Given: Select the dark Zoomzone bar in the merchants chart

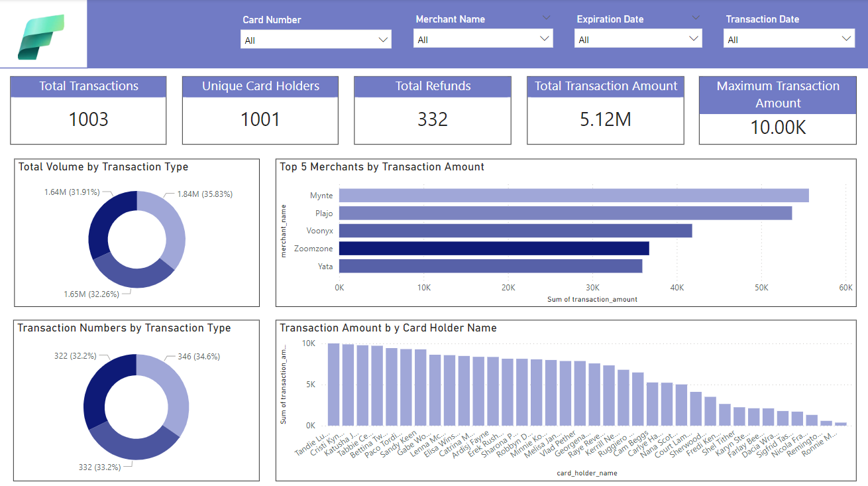Looking at the screenshot, I should [x=494, y=248].
